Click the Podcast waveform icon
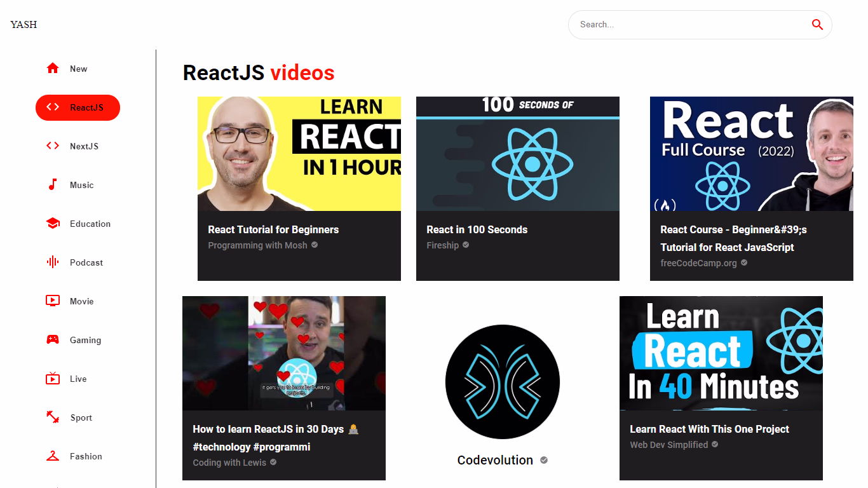The height and width of the screenshot is (488, 868). click(x=53, y=262)
